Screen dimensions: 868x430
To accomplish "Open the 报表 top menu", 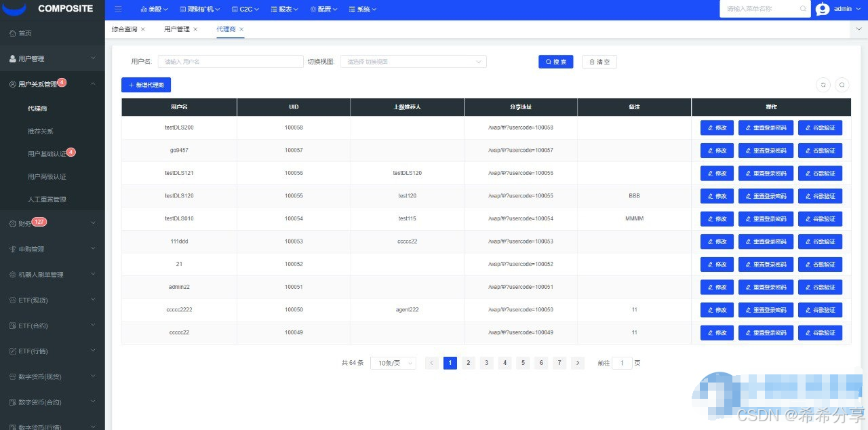I will click(285, 9).
